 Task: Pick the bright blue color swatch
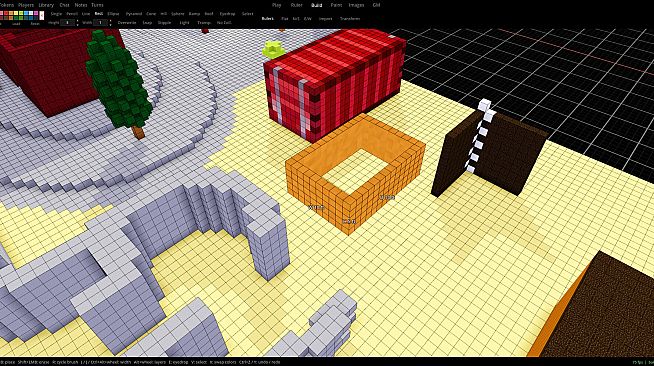[26, 13]
